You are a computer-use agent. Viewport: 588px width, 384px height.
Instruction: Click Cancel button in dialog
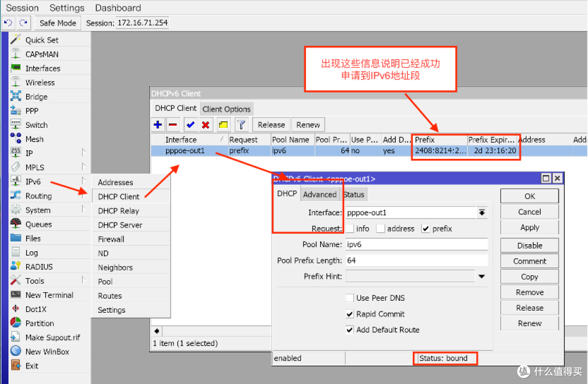pyautogui.click(x=530, y=212)
